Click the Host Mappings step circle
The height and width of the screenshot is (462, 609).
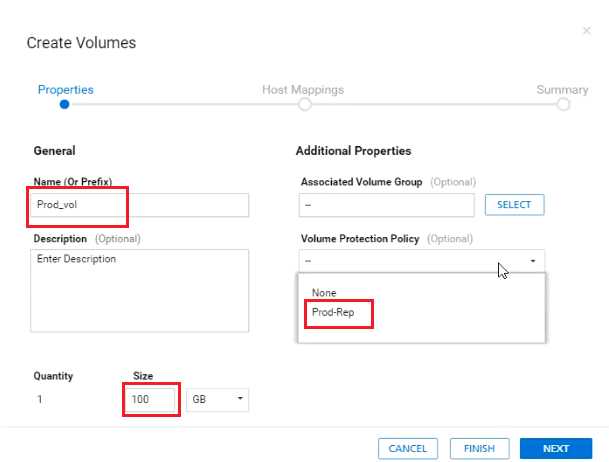(304, 103)
